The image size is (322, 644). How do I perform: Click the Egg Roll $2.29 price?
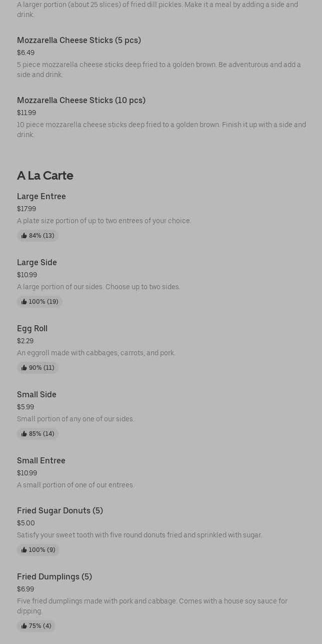pos(25,341)
